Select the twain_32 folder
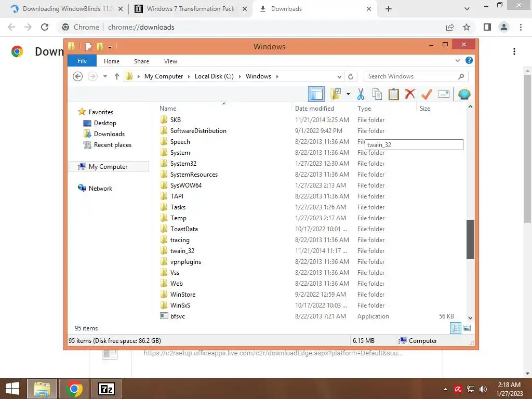The width and height of the screenshot is (532, 399). click(x=182, y=251)
